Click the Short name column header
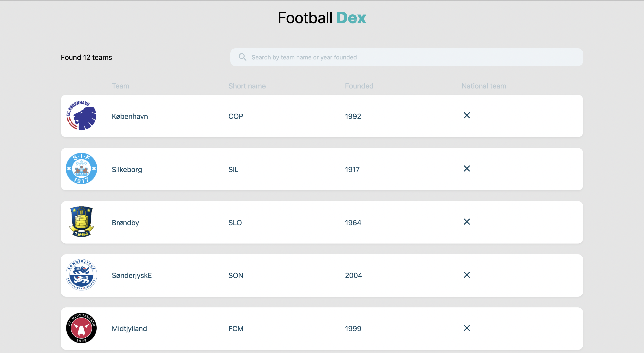Viewport: 644px width, 353px height. coord(247,86)
